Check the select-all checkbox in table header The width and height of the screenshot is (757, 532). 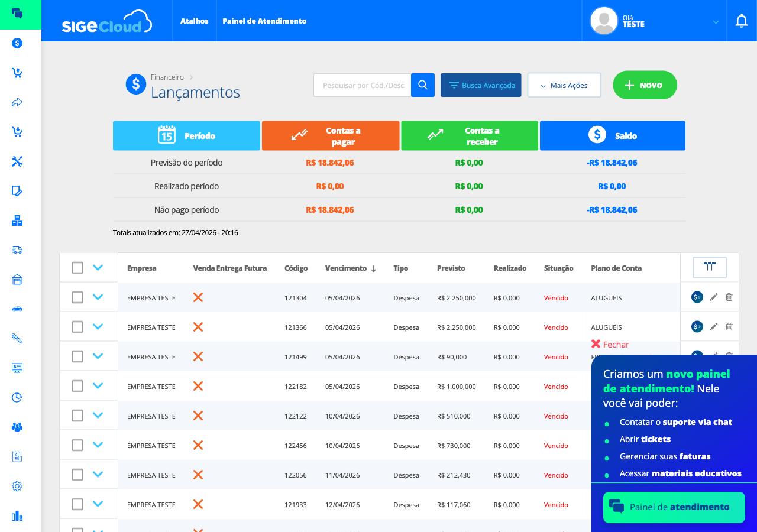77,267
